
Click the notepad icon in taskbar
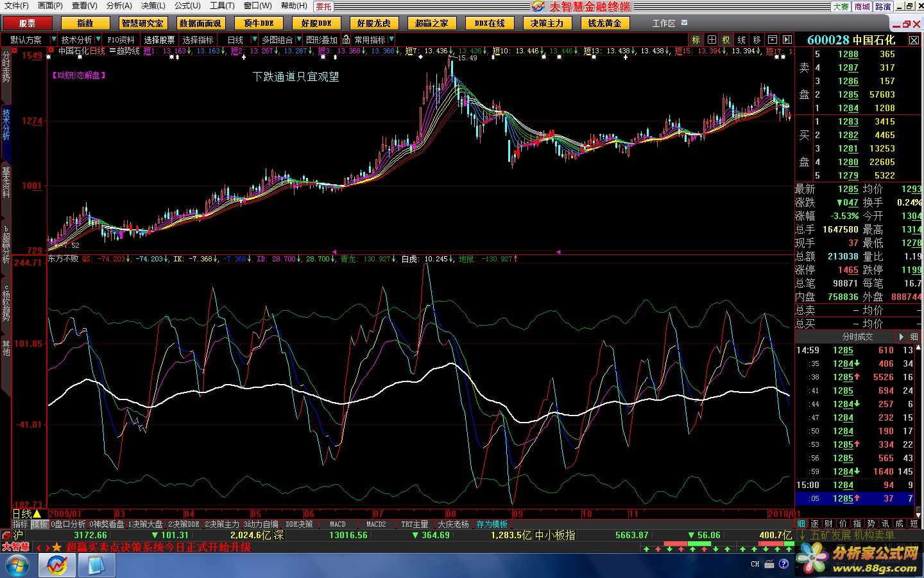(x=96, y=566)
